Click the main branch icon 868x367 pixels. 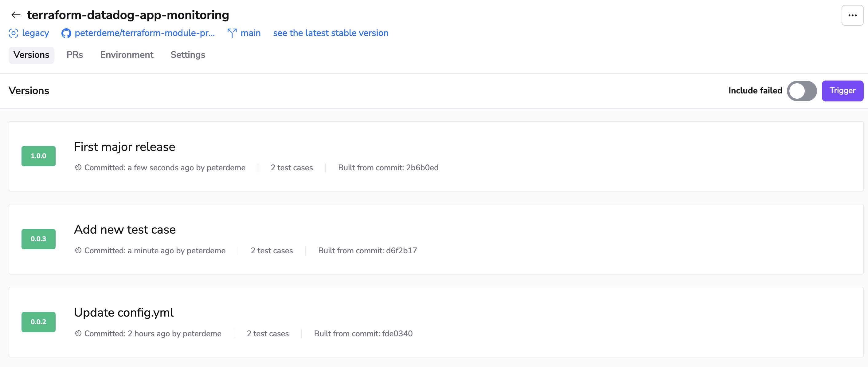pos(232,33)
